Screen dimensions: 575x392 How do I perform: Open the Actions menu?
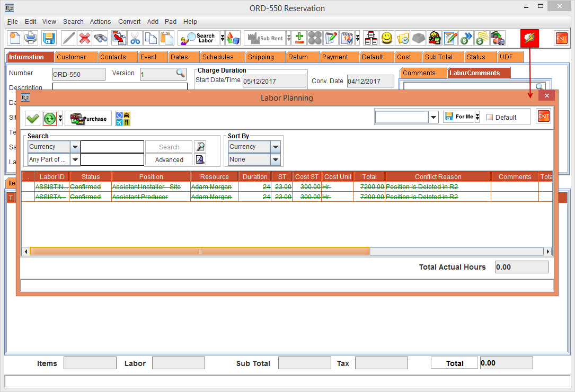pyautogui.click(x=100, y=22)
